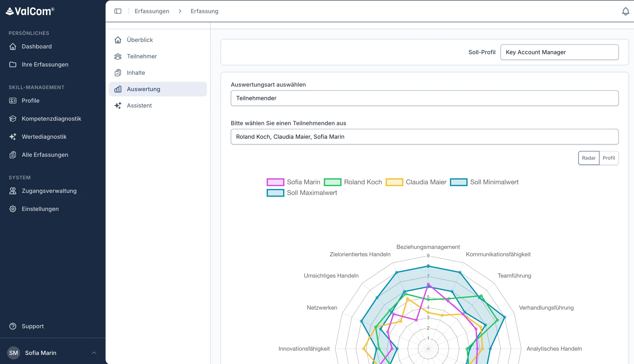
Task: Click the Überblick home icon
Action: tap(118, 40)
